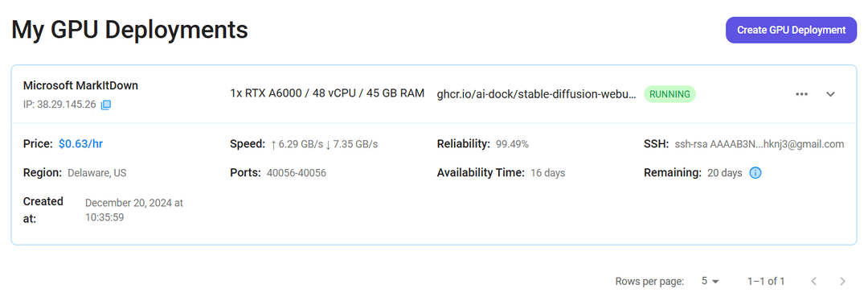868x293 pixels.
Task: Click the IP 38.29.145.26 text
Action: [x=59, y=105]
